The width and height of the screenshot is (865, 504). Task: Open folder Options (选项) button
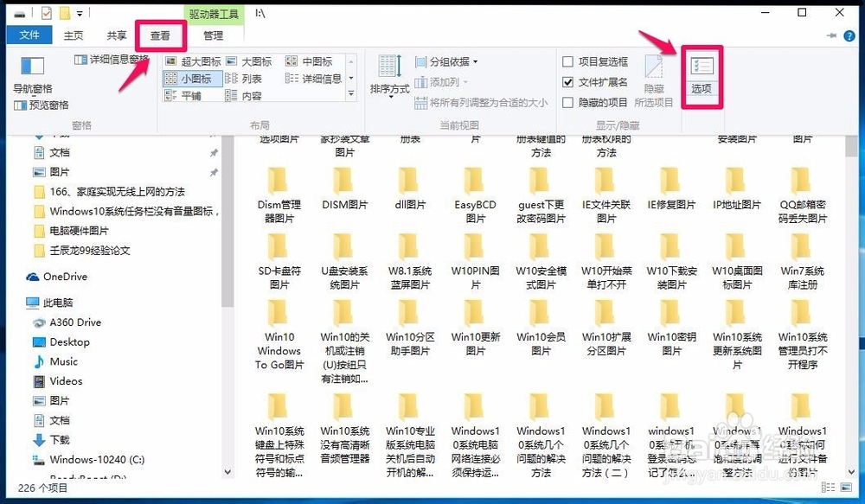[702, 75]
